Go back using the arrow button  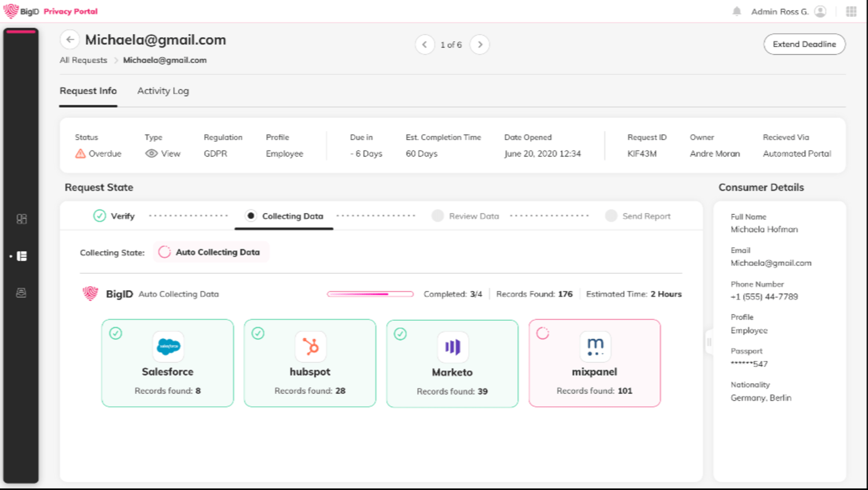click(70, 39)
